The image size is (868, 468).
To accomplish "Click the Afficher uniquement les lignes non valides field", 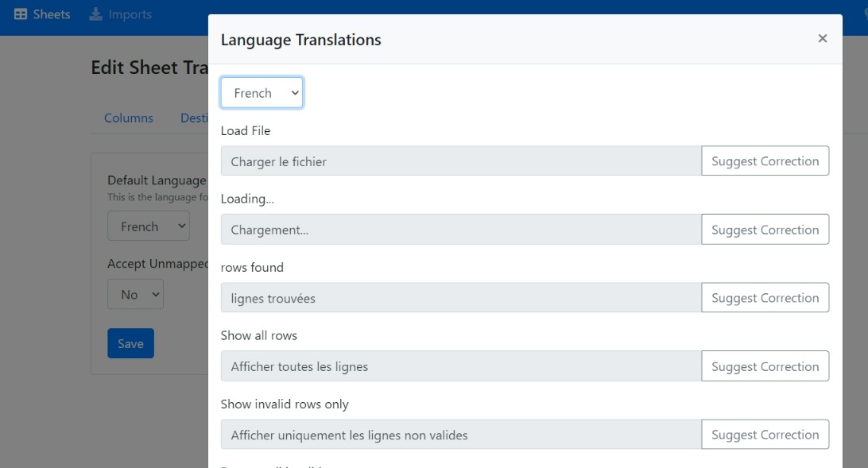I will point(461,435).
